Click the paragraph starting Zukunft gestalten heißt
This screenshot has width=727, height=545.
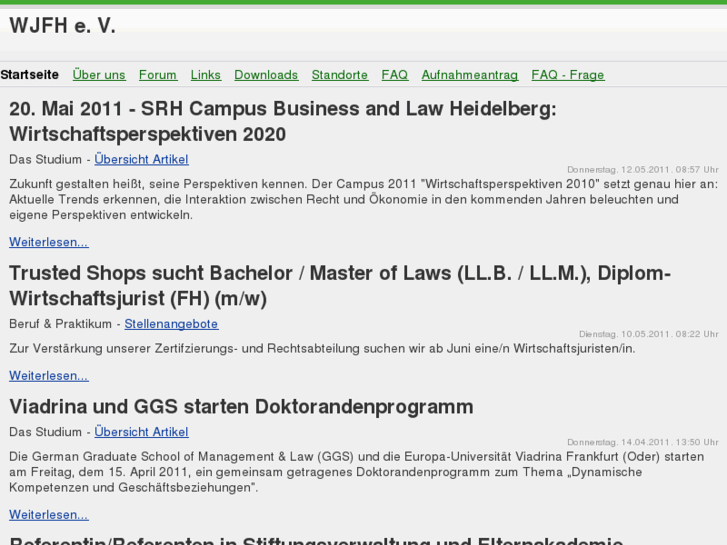click(x=364, y=199)
